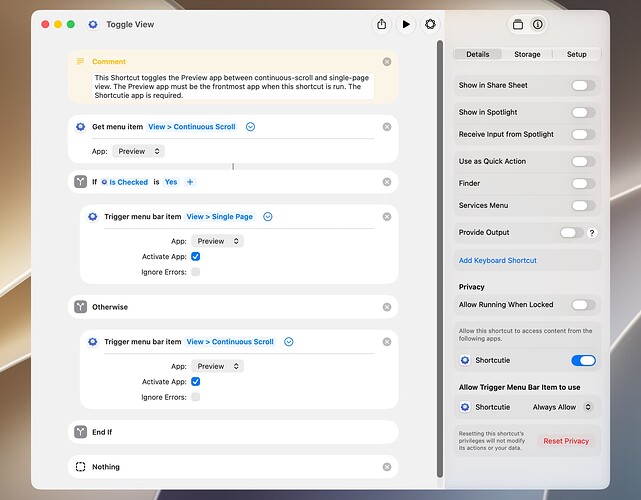The height and width of the screenshot is (500, 641).
Task: Click the Reset Privacy button
Action: [x=566, y=441]
